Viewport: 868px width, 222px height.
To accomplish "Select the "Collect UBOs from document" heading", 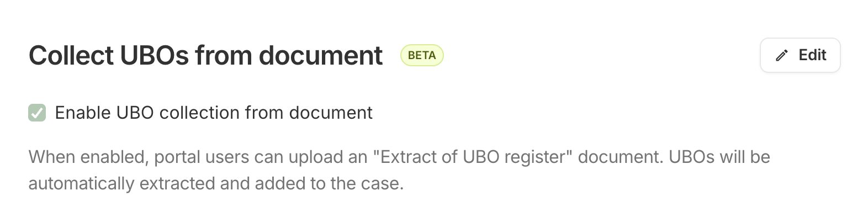I will pos(205,55).
